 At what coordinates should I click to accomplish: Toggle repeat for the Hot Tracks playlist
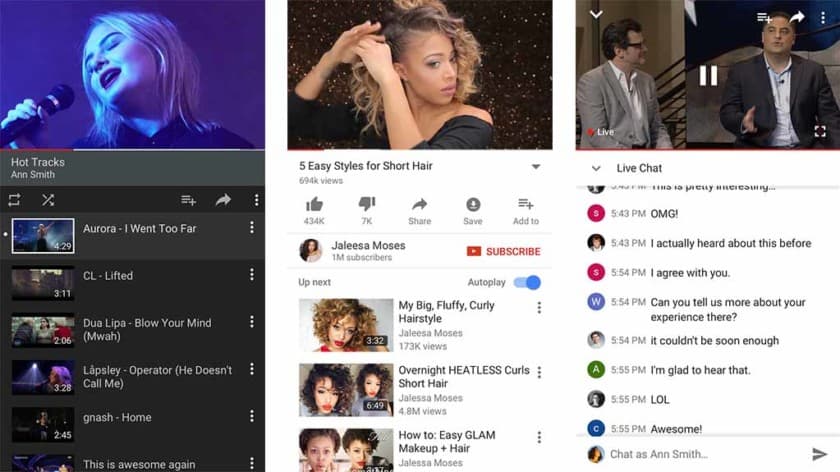[x=14, y=200]
